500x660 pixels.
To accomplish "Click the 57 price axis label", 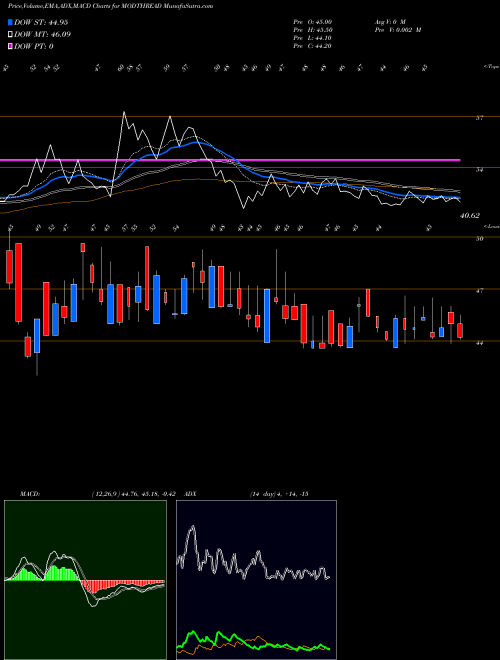I will pyautogui.click(x=479, y=118).
